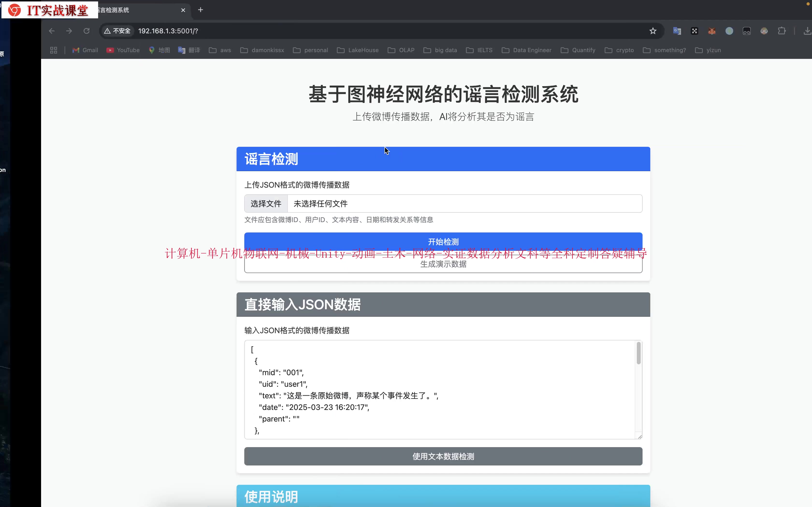Click the 使用文本数据检测 button
This screenshot has height=507, width=812.
(443, 456)
